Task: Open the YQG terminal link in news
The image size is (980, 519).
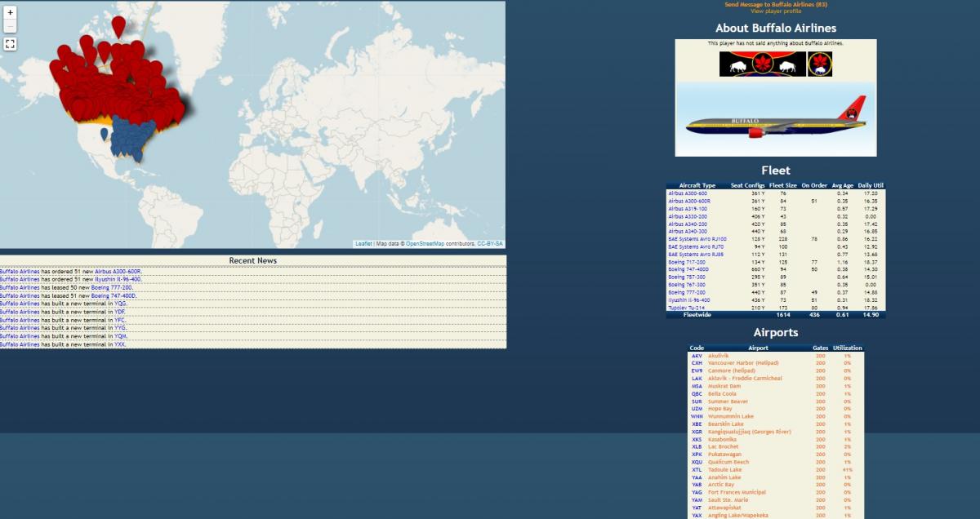Action: [120, 304]
